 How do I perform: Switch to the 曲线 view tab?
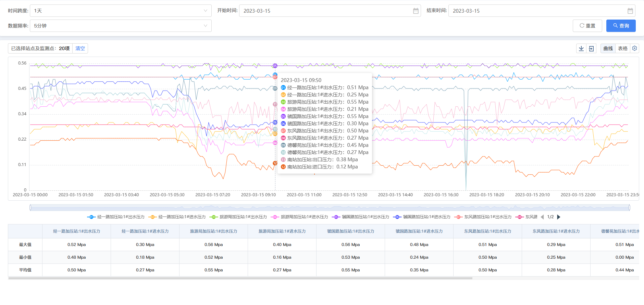coord(608,49)
